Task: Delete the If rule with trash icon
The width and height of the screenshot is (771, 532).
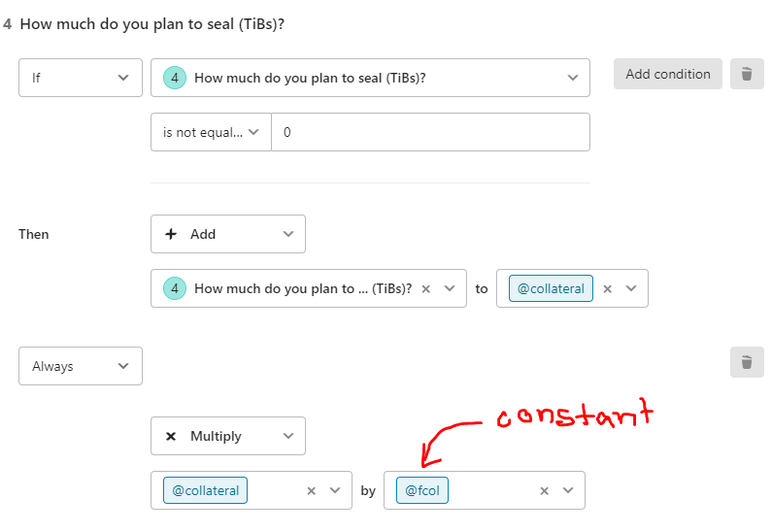Action: (747, 74)
